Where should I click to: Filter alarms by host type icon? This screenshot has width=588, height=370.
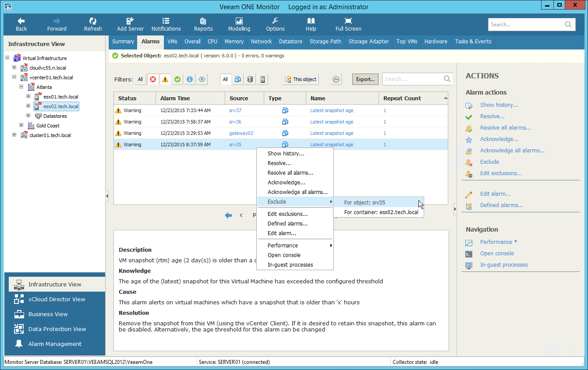tap(262, 79)
